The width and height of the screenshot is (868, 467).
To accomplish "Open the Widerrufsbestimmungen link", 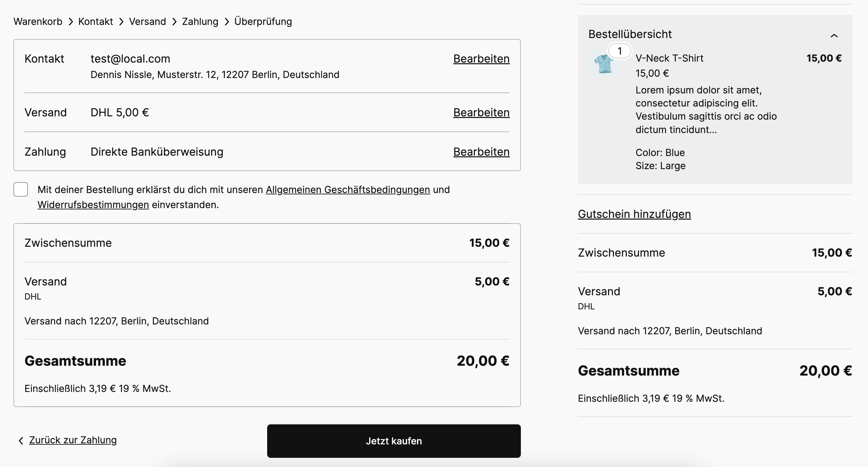I will click(x=93, y=205).
